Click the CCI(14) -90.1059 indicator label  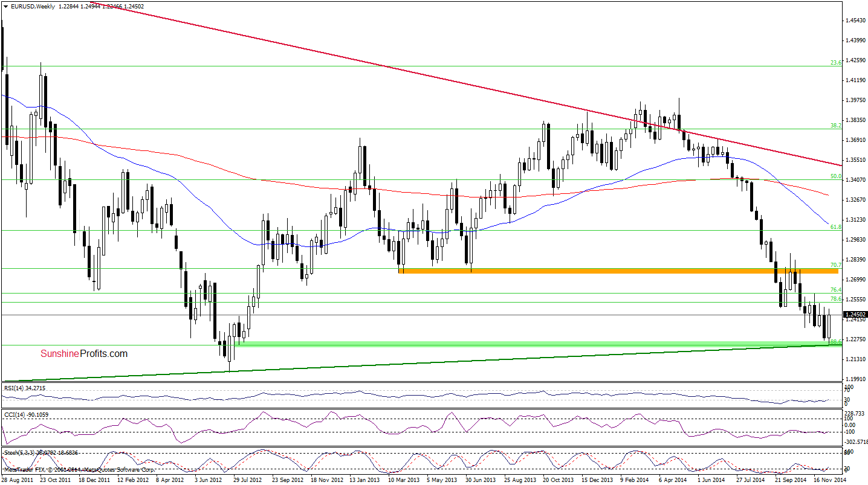[x=27, y=414]
